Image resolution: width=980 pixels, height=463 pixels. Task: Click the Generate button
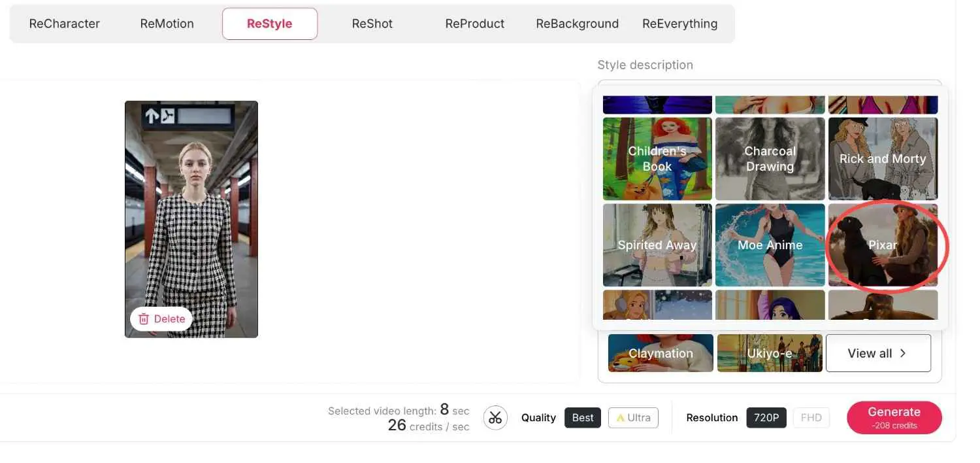point(894,417)
